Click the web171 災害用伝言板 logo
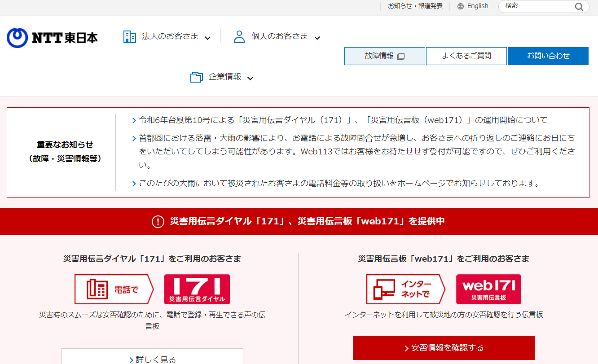Screen dimensions: 598x364 coord(488,289)
